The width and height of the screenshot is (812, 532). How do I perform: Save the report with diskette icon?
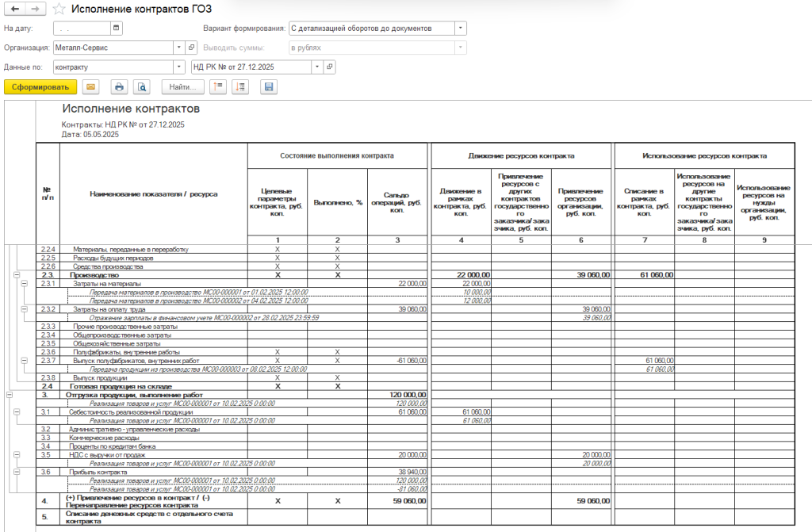(268, 87)
